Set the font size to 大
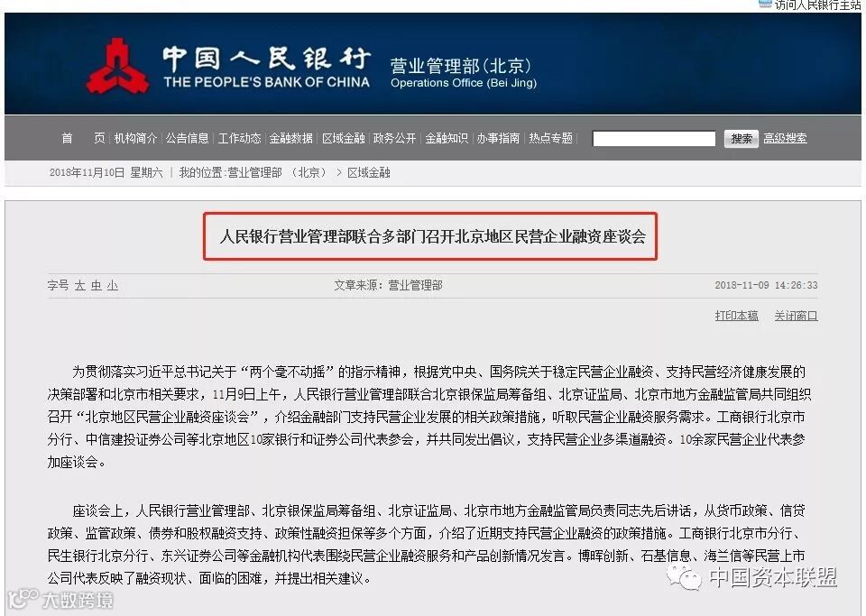866x616 pixels. click(79, 285)
